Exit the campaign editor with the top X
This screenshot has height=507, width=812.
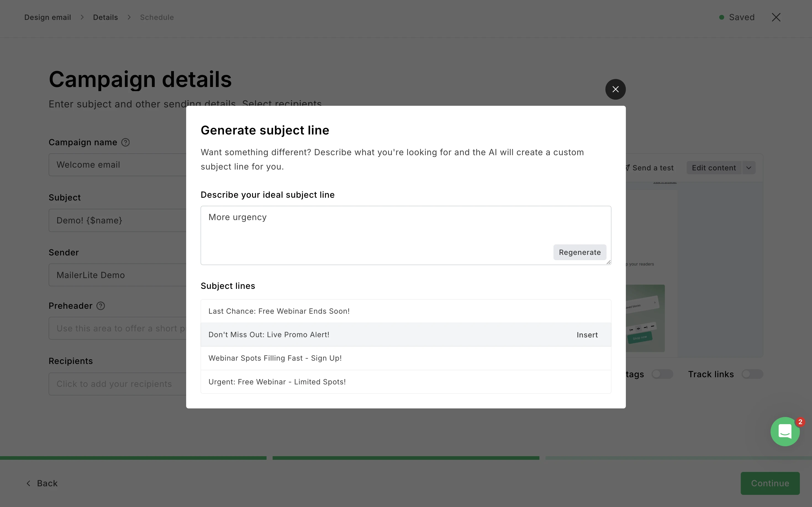[x=776, y=17]
